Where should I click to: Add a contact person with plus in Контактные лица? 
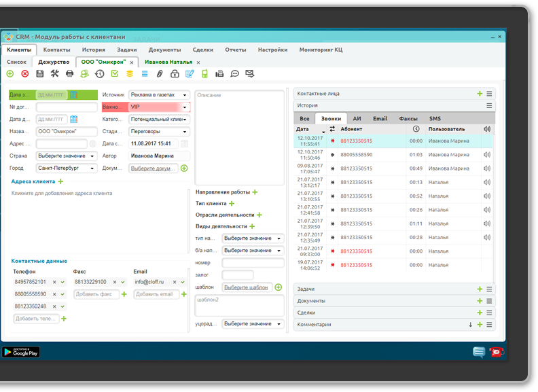(x=480, y=94)
